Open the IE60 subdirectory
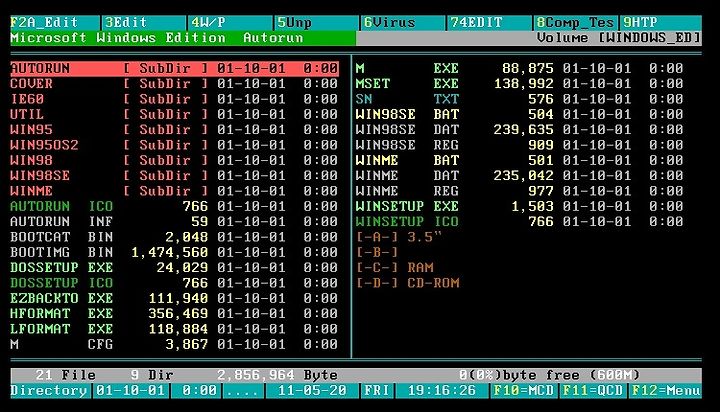The width and height of the screenshot is (720, 412). click(174, 99)
